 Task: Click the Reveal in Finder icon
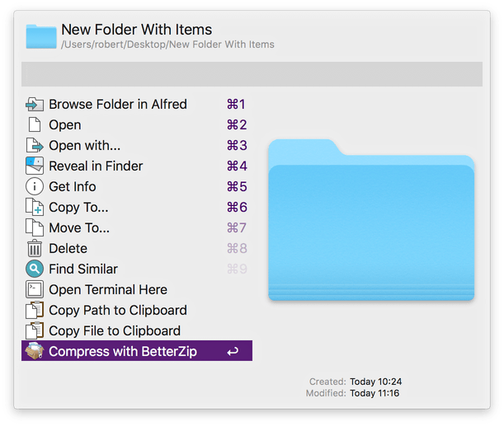click(35, 166)
